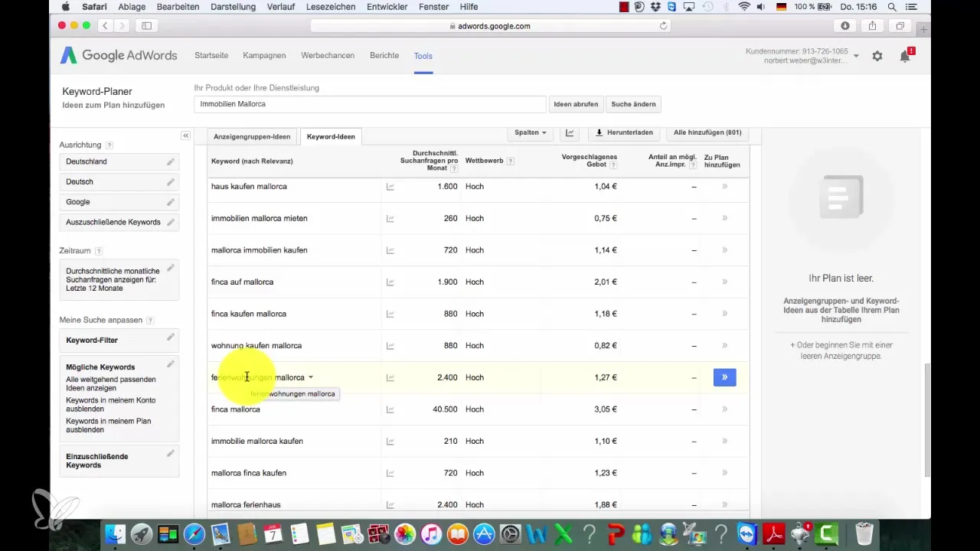Screen dimensions: 980x551
Task: Click the 40.500 search volume value
Action: pyautogui.click(x=444, y=409)
